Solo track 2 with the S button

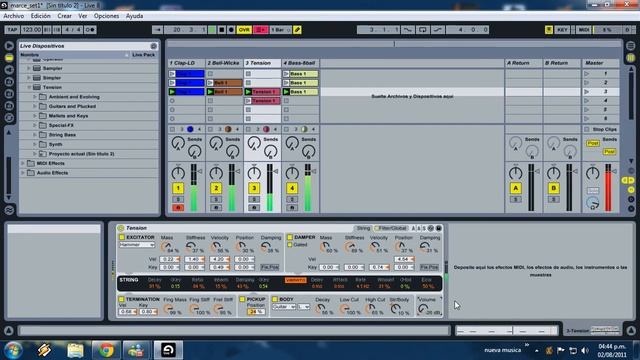pos(216,200)
